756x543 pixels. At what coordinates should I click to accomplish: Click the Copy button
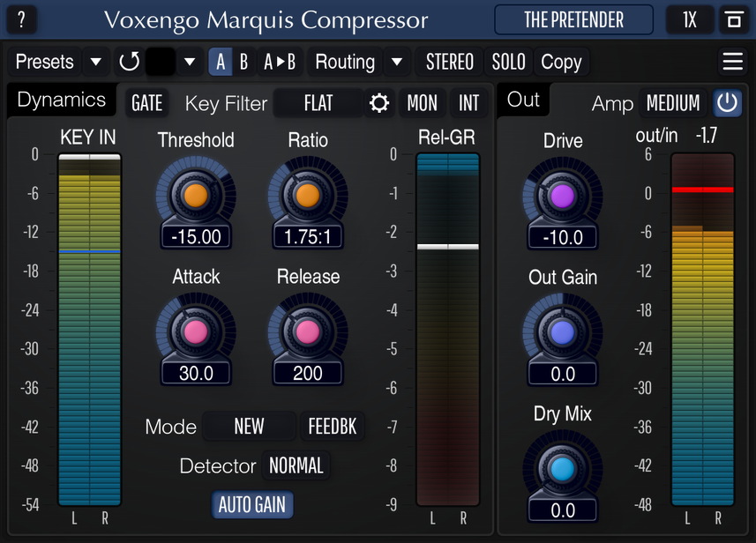(x=561, y=62)
